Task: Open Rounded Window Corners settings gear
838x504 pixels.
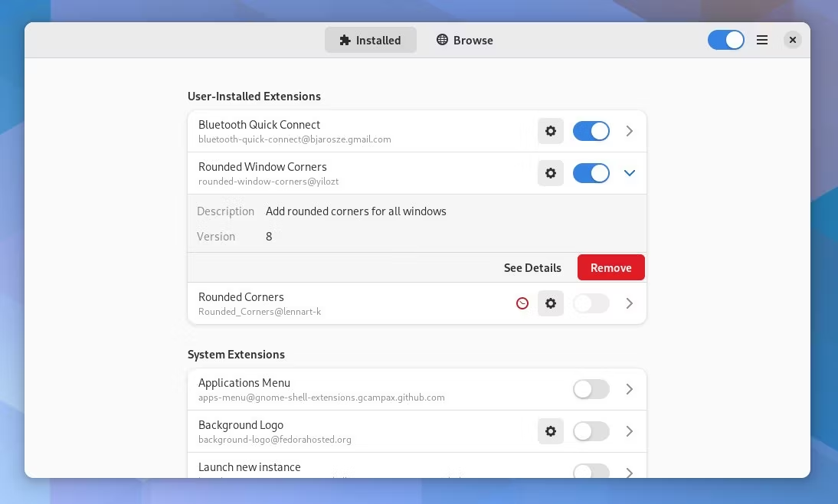Action: [x=551, y=173]
